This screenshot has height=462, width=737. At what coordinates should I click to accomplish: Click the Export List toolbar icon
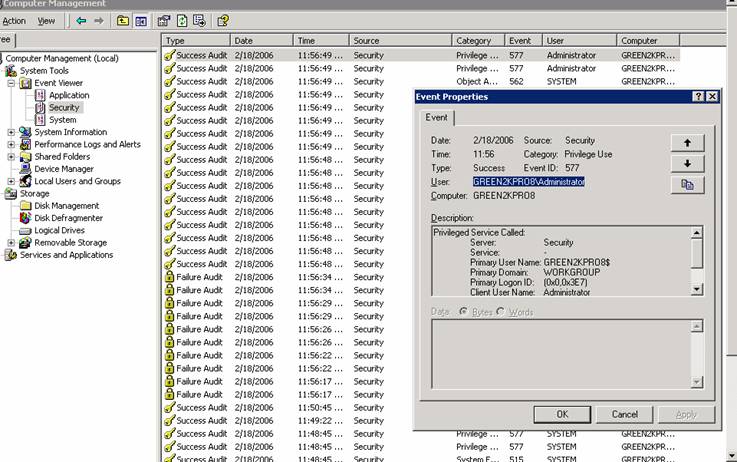point(199,20)
